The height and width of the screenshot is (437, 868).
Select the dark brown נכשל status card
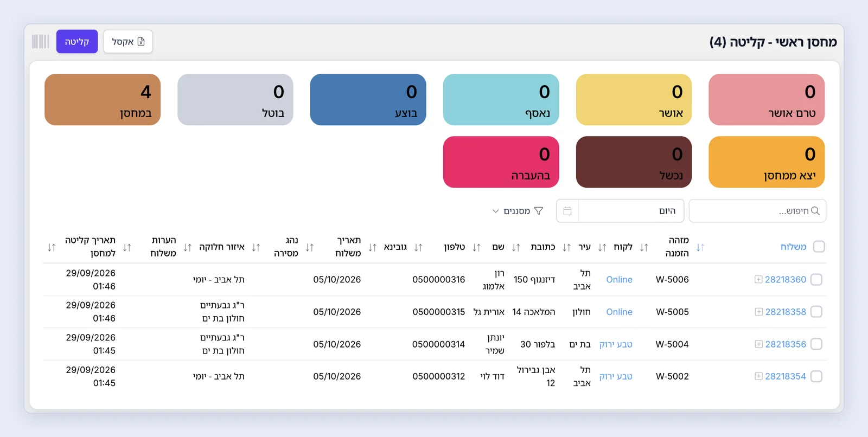pyautogui.click(x=634, y=162)
